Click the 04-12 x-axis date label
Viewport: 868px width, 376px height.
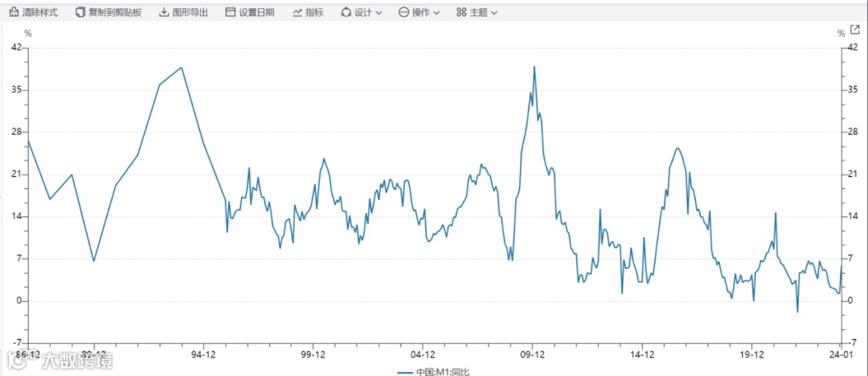tap(423, 354)
